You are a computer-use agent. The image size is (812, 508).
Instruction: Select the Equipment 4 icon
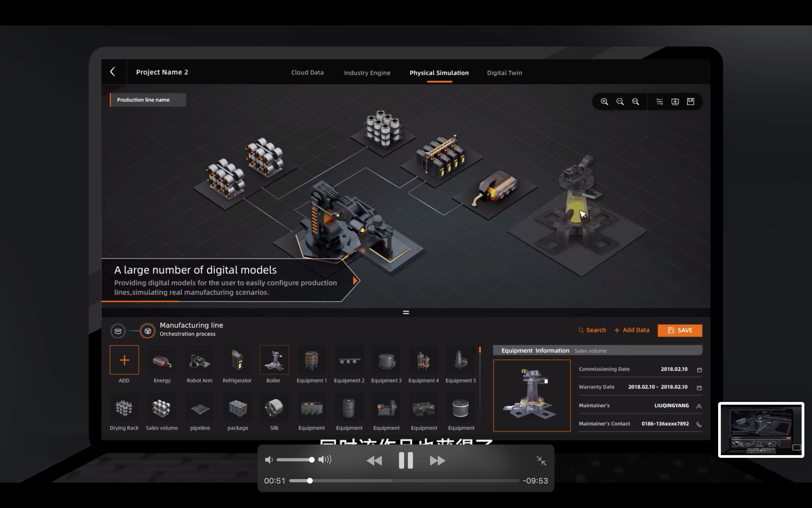coord(424,360)
